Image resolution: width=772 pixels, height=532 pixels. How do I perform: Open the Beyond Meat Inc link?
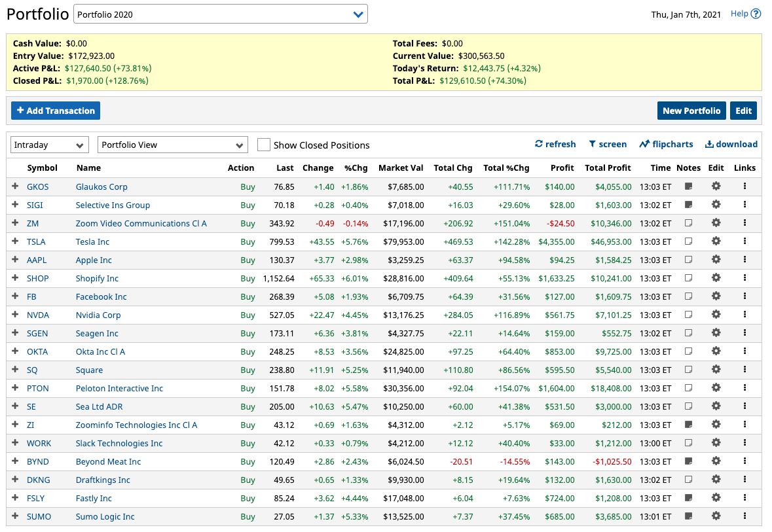pyautogui.click(x=108, y=461)
